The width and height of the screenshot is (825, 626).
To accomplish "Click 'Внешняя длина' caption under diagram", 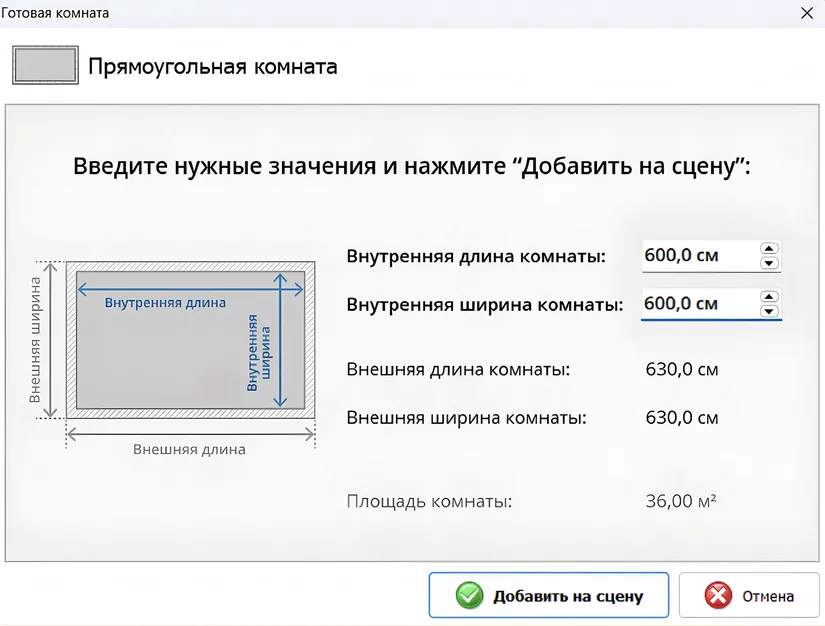I will click(x=189, y=449).
